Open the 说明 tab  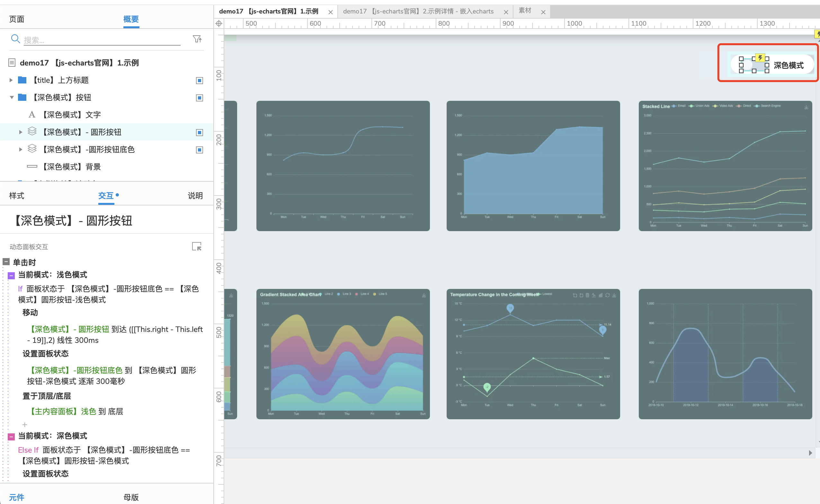tap(195, 196)
